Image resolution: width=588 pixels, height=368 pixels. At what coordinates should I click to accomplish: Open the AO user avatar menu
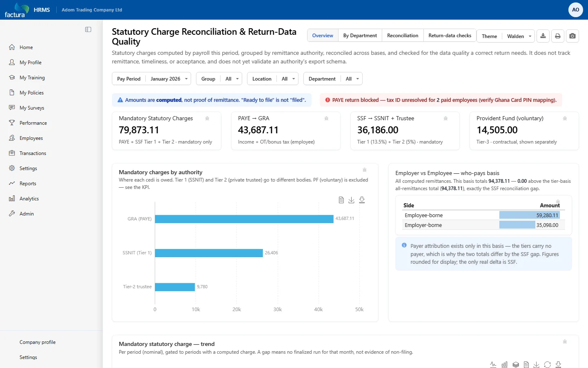tap(575, 10)
